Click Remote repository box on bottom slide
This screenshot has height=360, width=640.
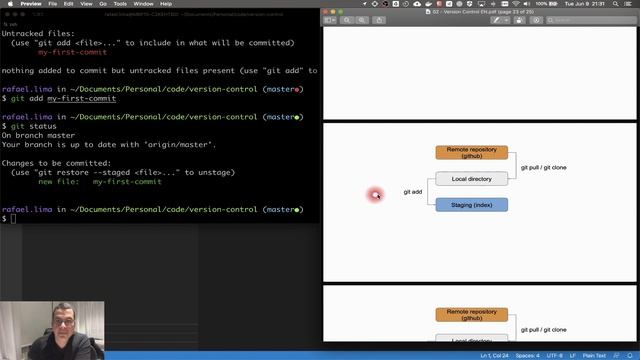[x=472, y=315]
